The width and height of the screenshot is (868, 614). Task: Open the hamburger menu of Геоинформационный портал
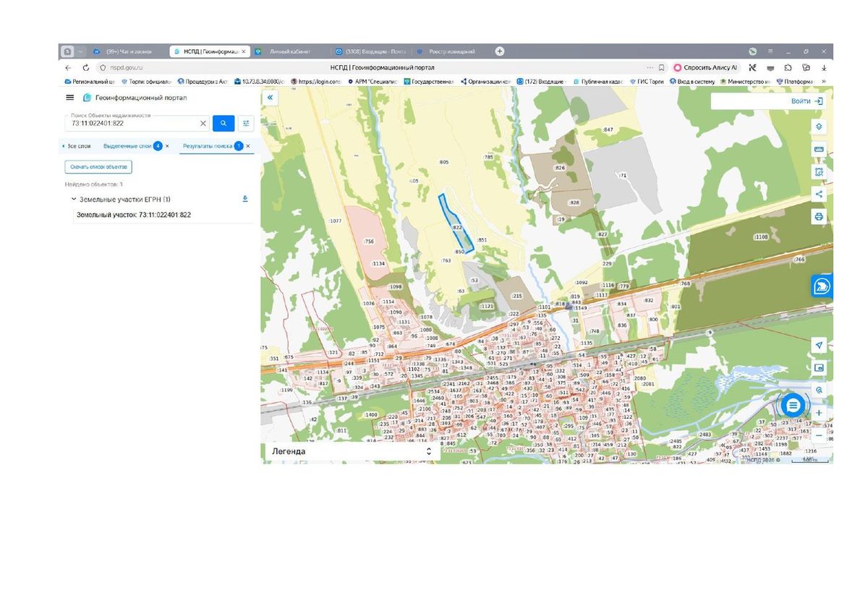click(69, 98)
